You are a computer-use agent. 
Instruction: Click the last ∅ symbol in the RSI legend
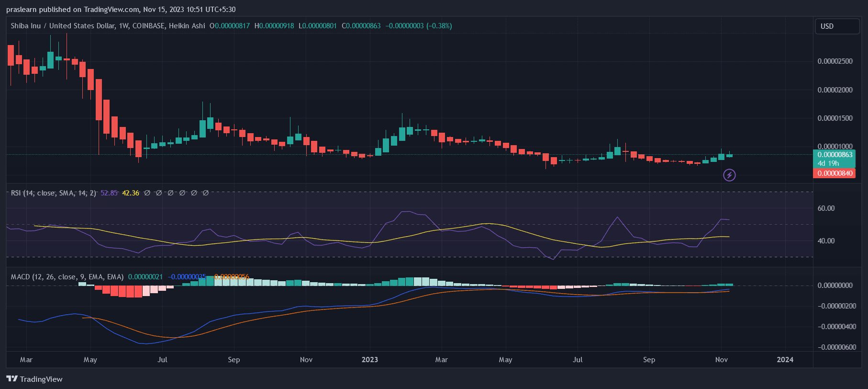pyautogui.click(x=206, y=193)
